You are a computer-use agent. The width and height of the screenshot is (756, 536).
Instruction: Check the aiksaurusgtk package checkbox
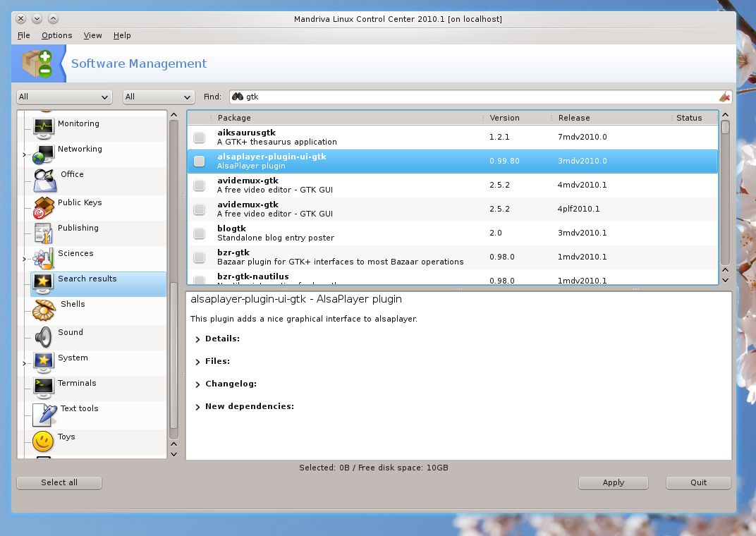[x=199, y=138]
